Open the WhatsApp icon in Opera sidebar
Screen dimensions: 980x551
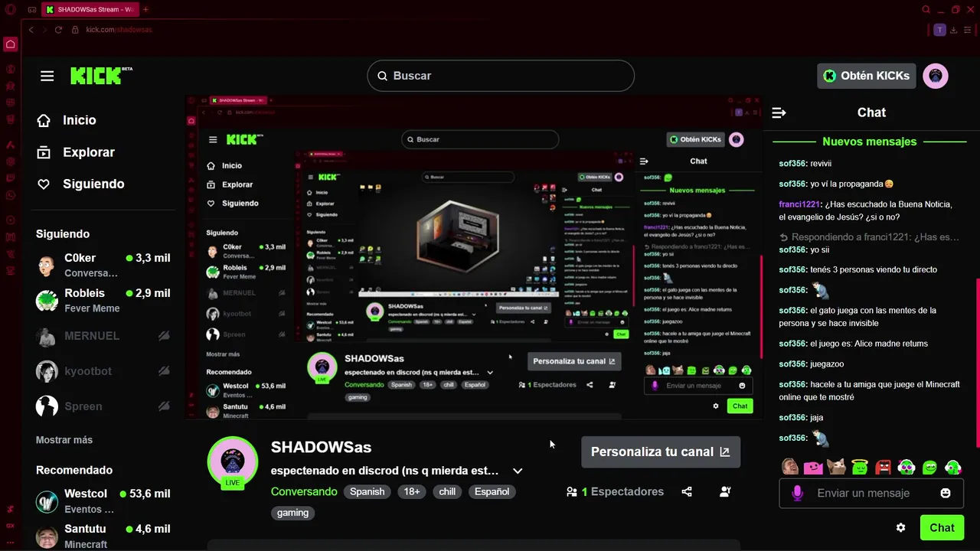tap(11, 195)
